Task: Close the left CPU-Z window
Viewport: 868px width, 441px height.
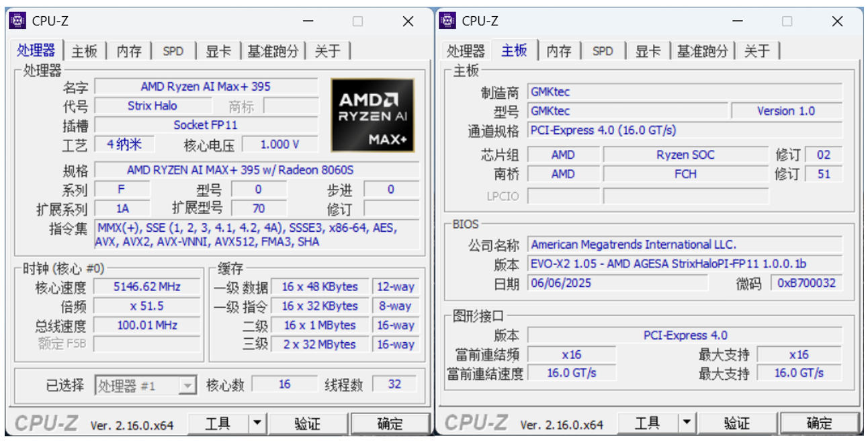Action: (408, 22)
